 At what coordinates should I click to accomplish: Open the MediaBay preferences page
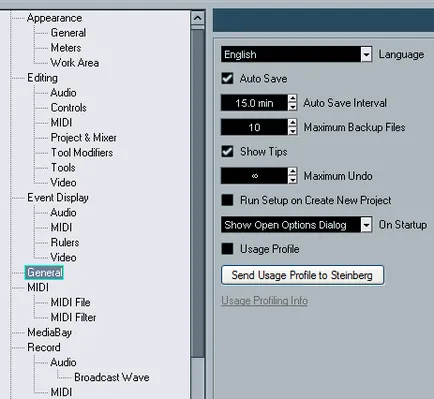49,332
